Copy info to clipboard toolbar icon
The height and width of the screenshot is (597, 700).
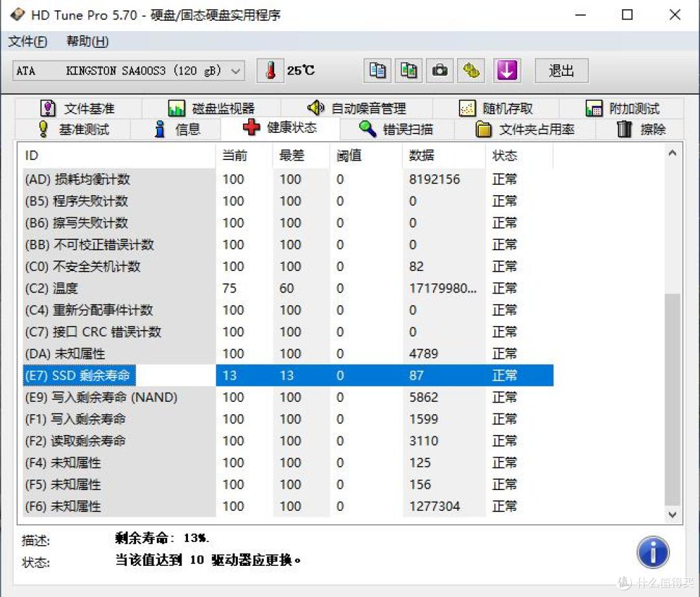coord(377,71)
